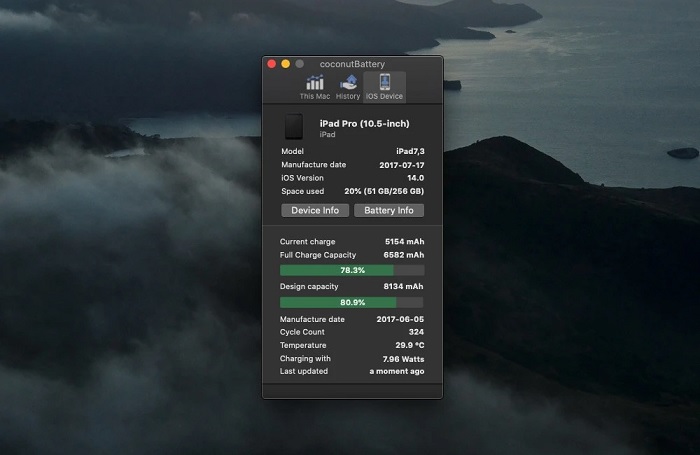Switch to the History tab
The height and width of the screenshot is (455, 700).
pyautogui.click(x=348, y=87)
